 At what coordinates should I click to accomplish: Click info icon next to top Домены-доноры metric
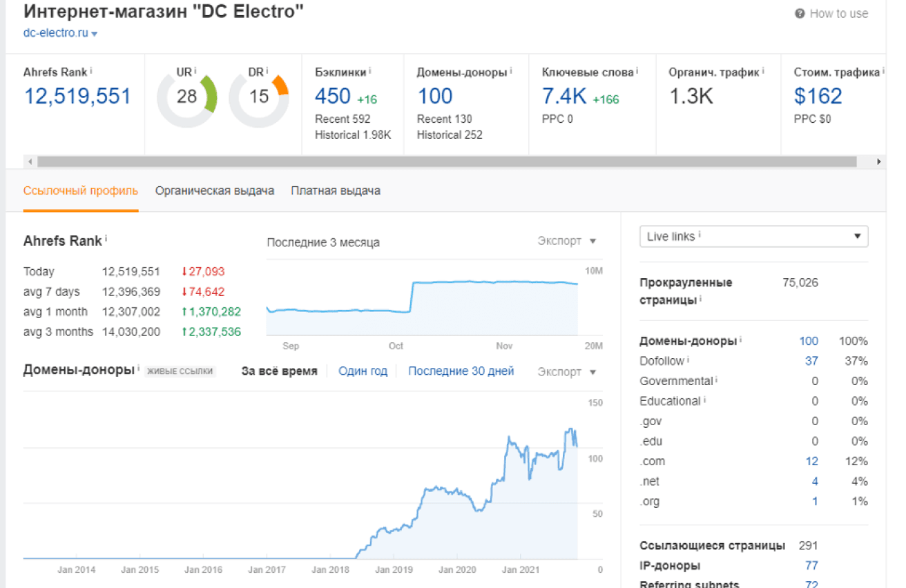pyautogui.click(x=511, y=71)
